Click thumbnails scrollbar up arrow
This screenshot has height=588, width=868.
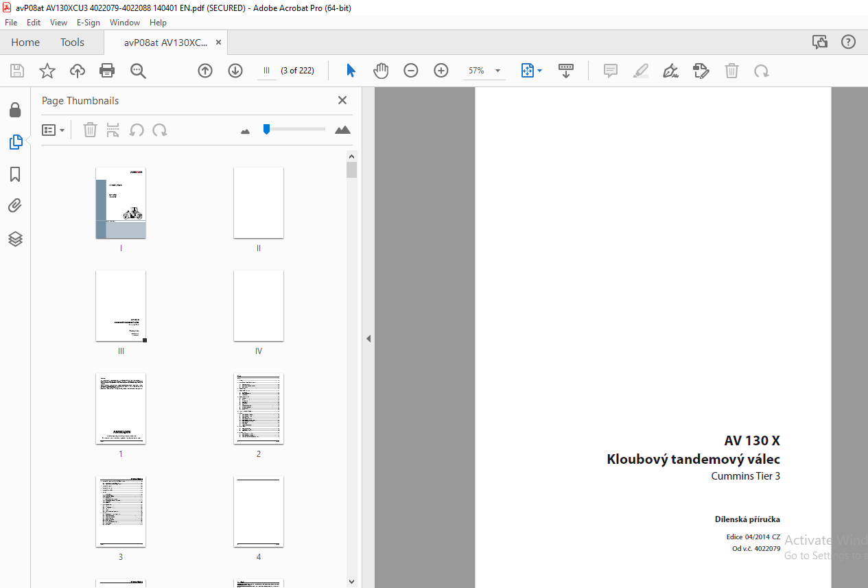click(x=352, y=155)
